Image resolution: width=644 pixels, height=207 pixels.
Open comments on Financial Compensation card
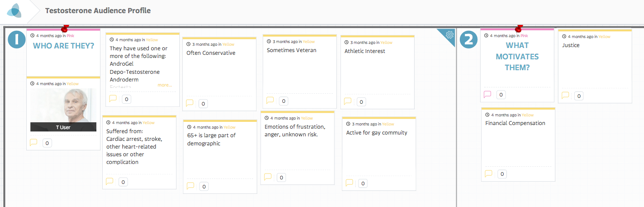488,173
